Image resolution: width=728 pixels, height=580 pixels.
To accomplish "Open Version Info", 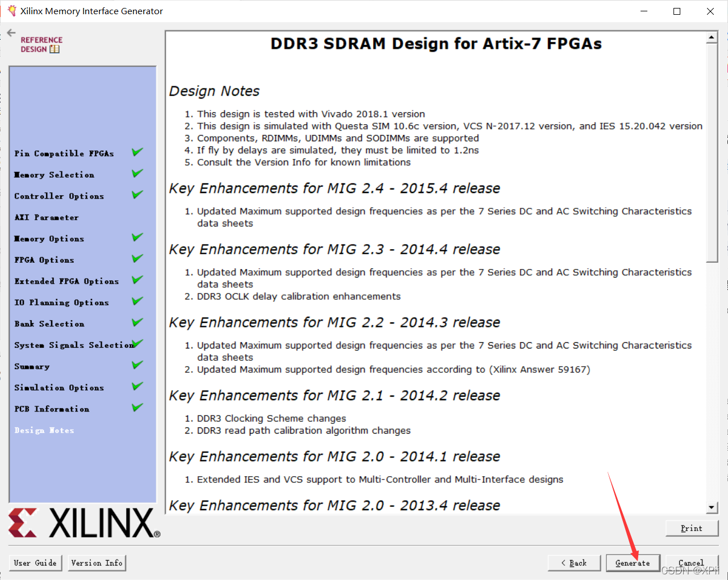I will pyautogui.click(x=97, y=563).
